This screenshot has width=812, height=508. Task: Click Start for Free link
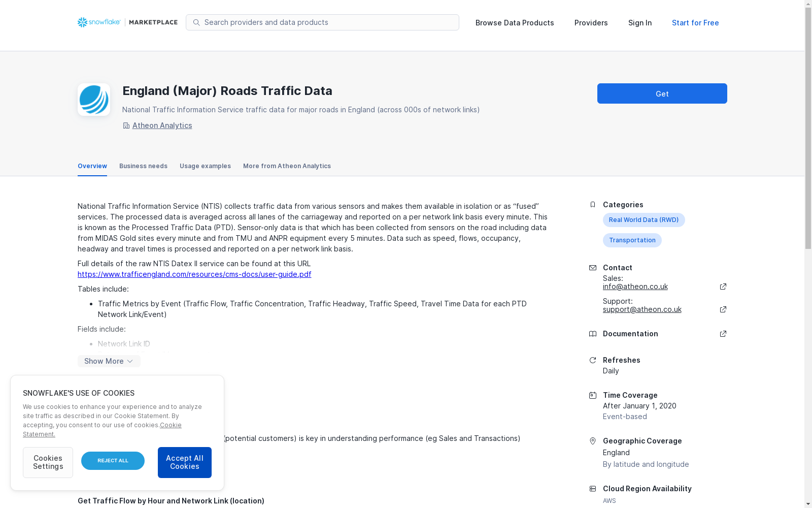click(695, 23)
